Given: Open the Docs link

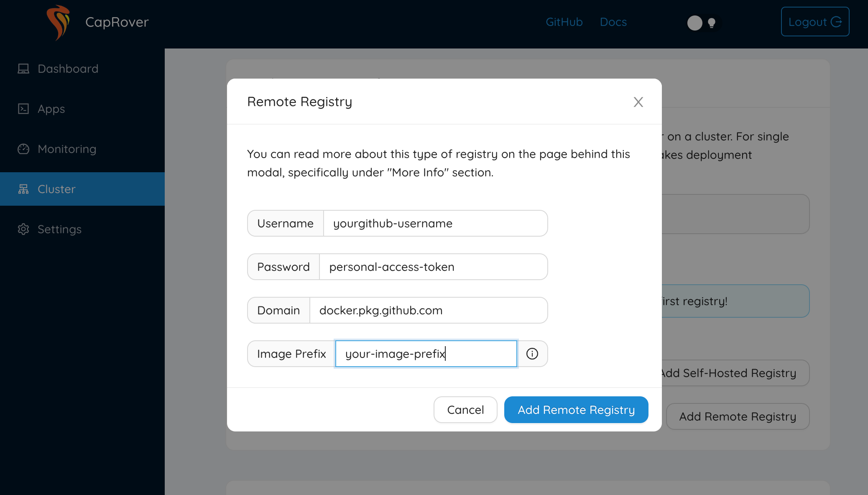Looking at the screenshot, I should point(613,22).
